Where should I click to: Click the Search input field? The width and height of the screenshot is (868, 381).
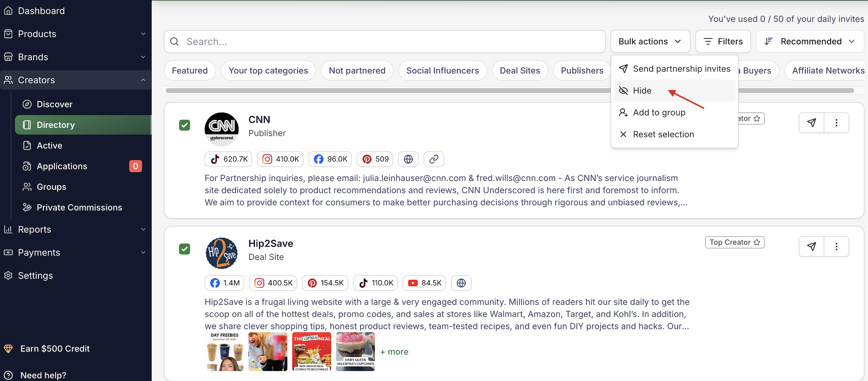(384, 41)
